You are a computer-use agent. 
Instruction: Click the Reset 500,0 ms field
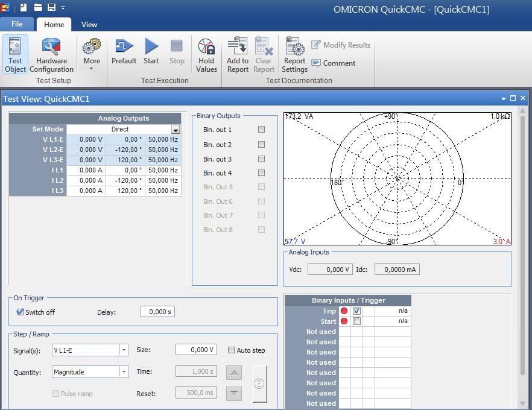click(x=196, y=393)
